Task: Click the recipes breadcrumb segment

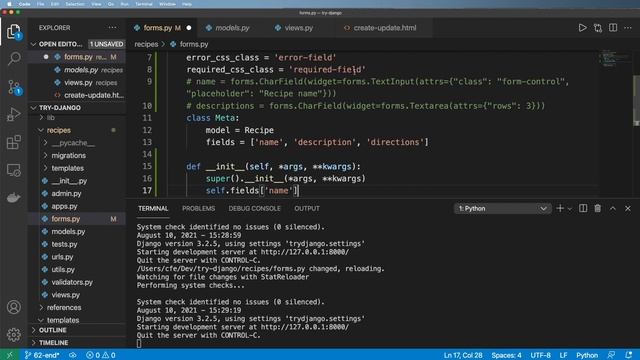Action: pos(146,44)
